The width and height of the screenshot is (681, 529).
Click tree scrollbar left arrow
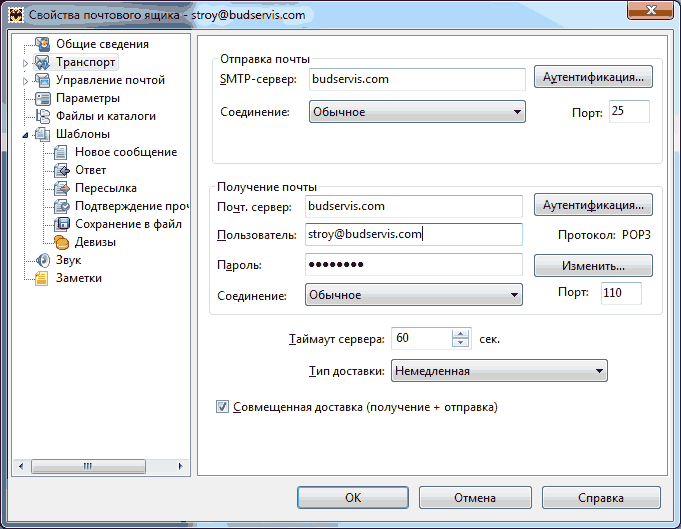coord(21,466)
